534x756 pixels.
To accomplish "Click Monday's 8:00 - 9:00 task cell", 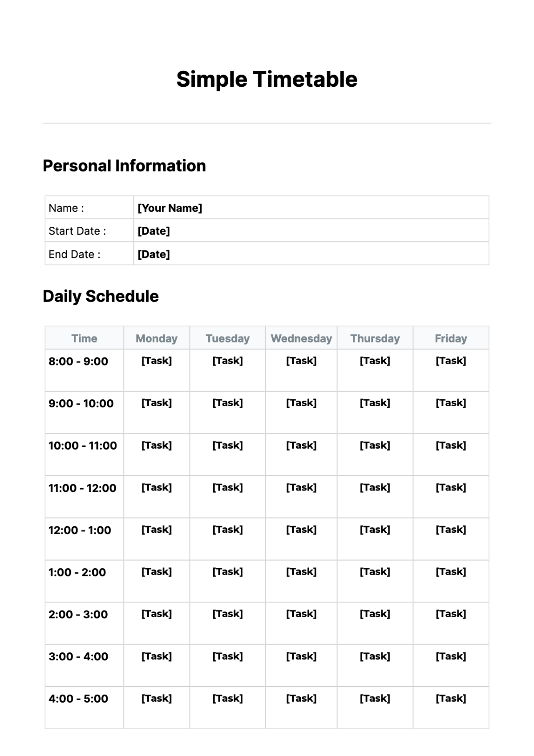I will [156, 361].
